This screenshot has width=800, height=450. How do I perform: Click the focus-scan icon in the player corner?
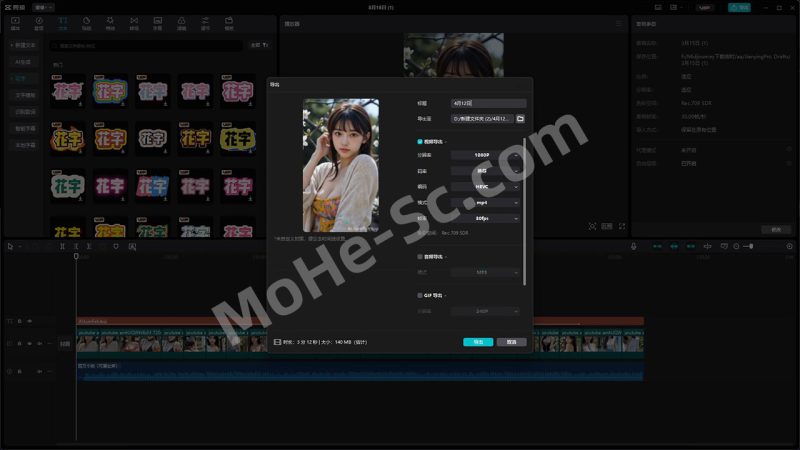pos(592,226)
